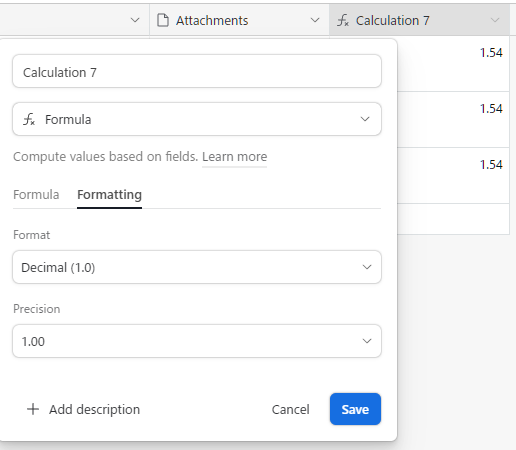Select the Formatting tab

(109, 195)
